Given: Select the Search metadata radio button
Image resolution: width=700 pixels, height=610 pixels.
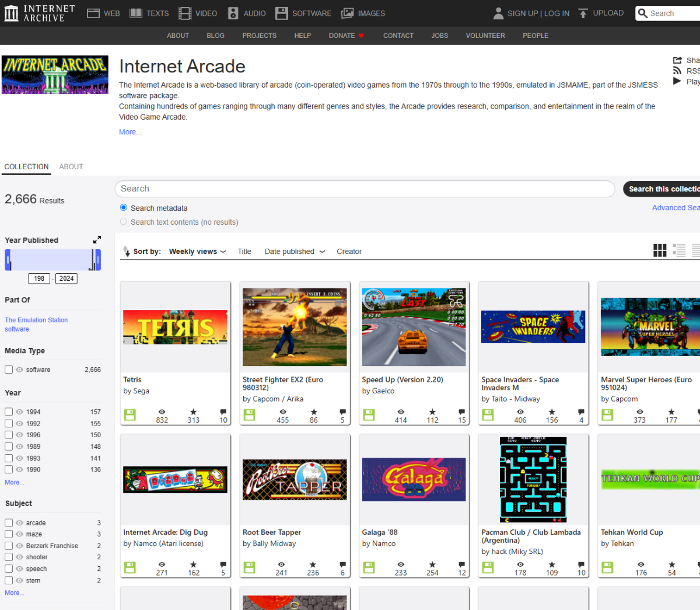Looking at the screenshot, I should pyautogui.click(x=124, y=208).
